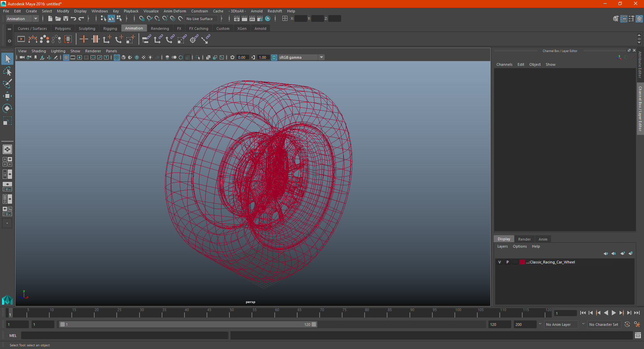Viewport: 644px width, 349px height.
Task: Switch to the Render layer tab
Action: coord(524,239)
